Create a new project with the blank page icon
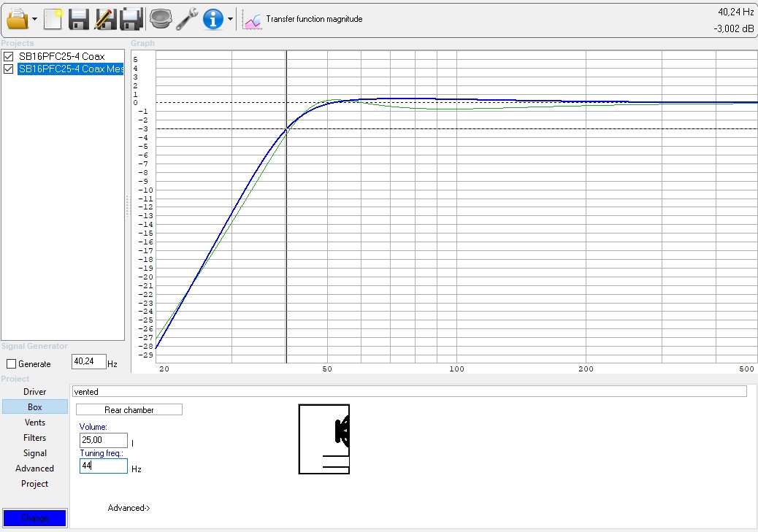758x532 pixels. point(53,19)
